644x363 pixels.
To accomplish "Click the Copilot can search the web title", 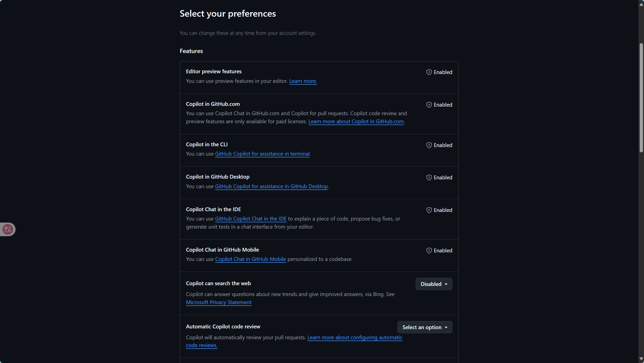I will pyautogui.click(x=218, y=283).
